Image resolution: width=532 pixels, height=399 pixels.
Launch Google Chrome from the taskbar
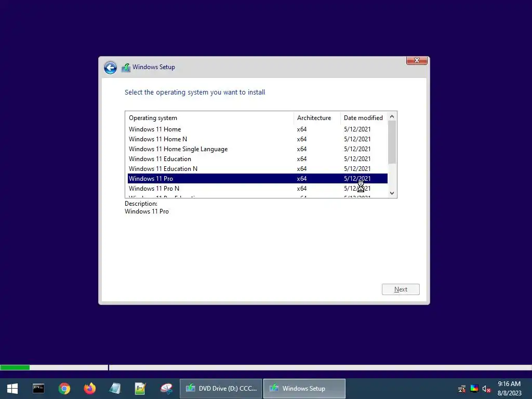click(64, 389)
